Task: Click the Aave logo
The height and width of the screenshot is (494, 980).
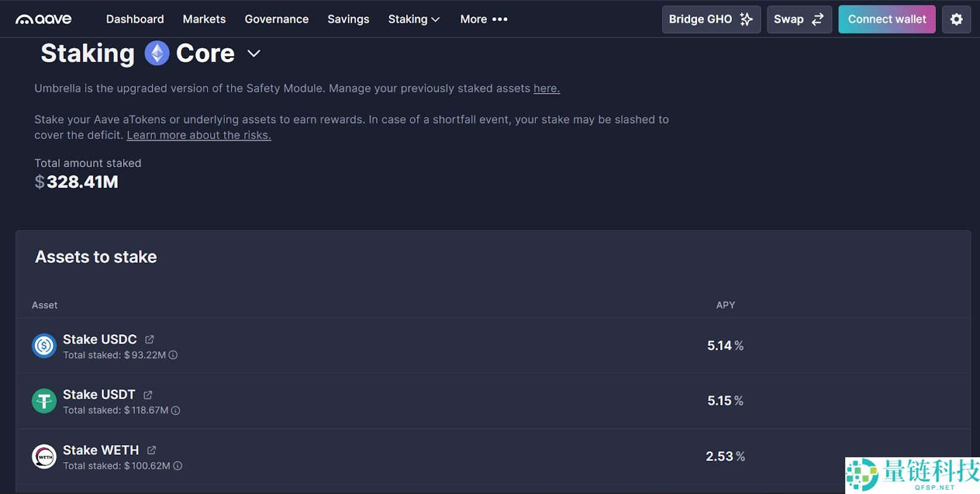Action: pyautogui.click(x=43, y=19)
